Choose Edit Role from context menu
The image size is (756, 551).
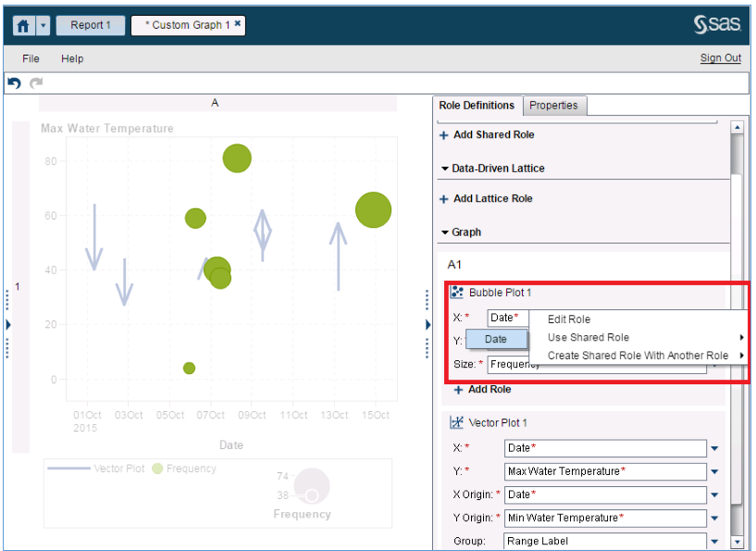tap(569, 319)
